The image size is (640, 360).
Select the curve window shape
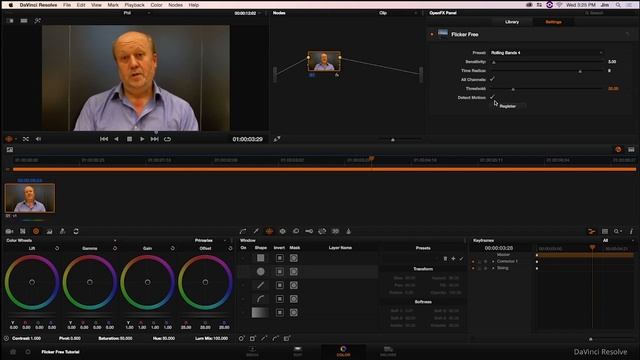(x=260, y=299)
